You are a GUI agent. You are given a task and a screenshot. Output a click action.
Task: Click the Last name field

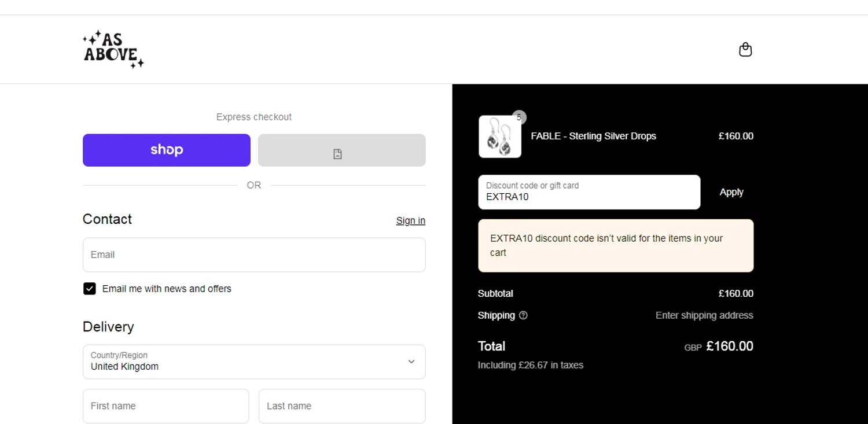click(342, 406)
